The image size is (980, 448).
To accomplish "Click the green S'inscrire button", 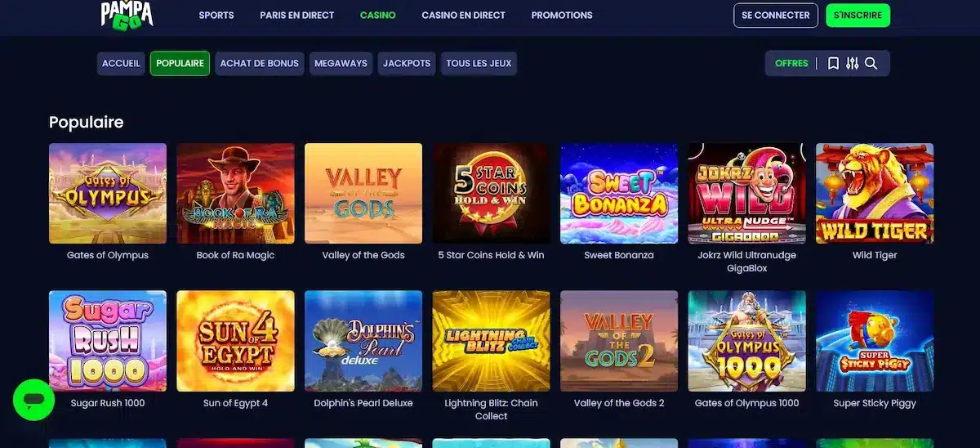I will coord(857,15).
